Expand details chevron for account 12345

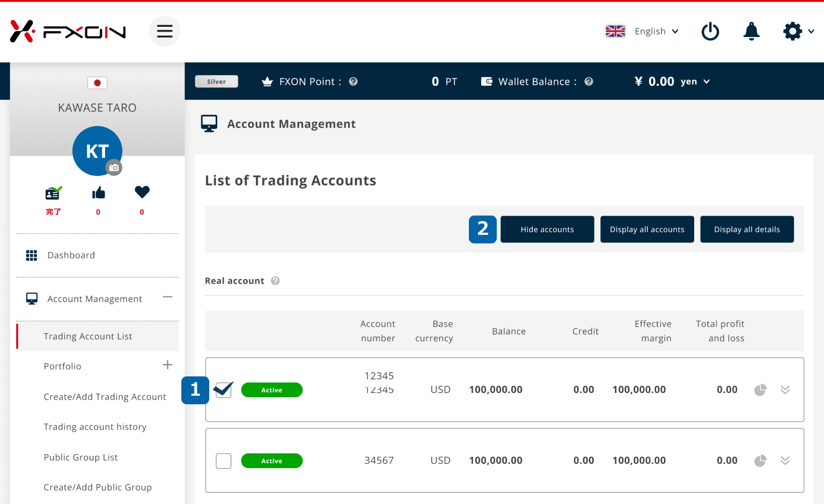785,390
